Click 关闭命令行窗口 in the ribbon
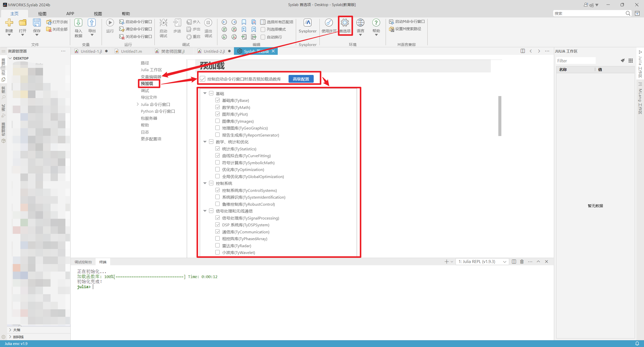The width and height of the screenshot is (644, 347). tap(136, 37)
